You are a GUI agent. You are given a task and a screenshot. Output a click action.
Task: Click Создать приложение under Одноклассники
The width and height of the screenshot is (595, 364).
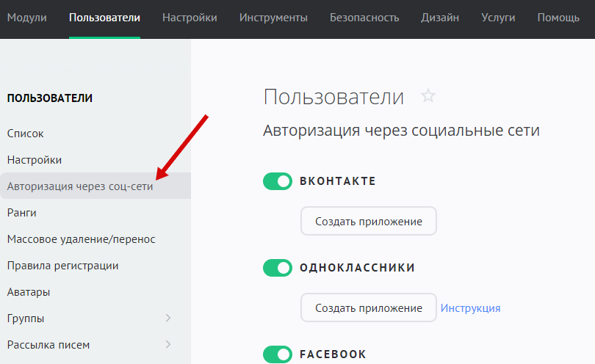pos(369,307)
